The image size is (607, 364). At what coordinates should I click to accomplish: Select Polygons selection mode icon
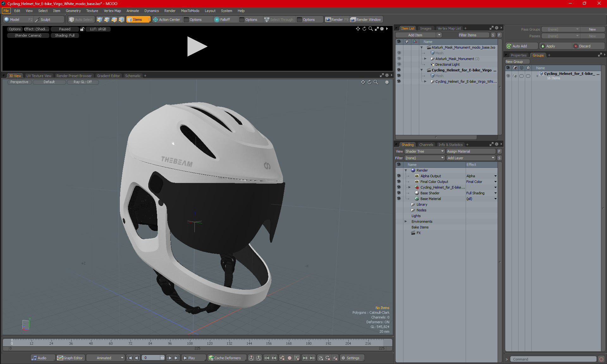114,20
